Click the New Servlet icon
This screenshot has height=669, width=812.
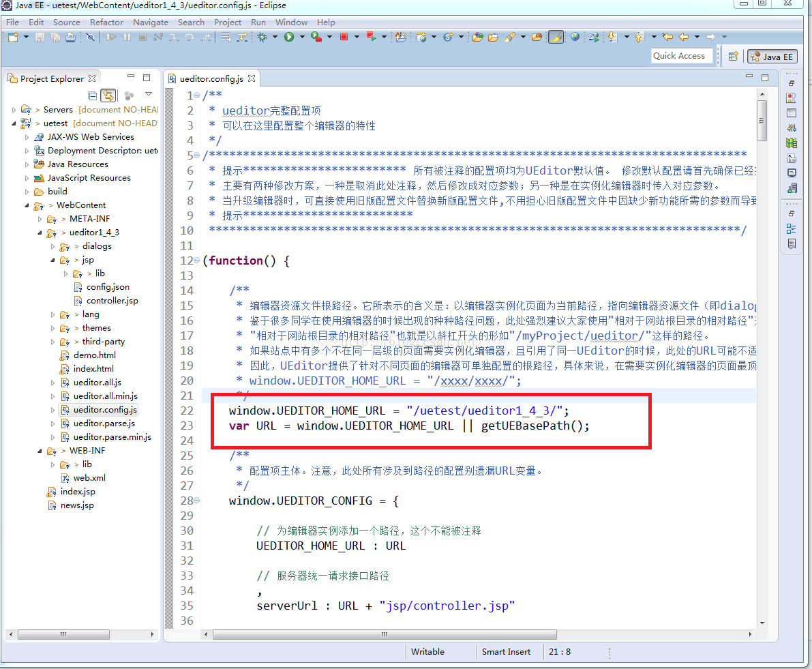448,37
